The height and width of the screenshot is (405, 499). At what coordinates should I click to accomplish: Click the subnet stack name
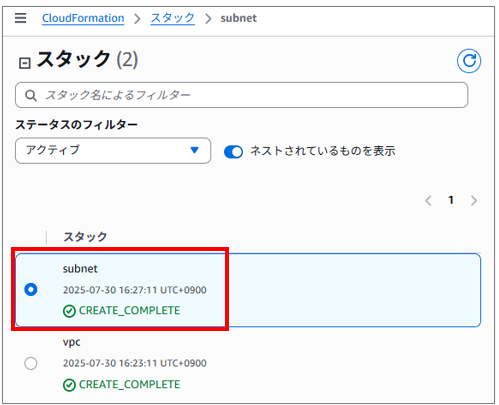pos(80,269)
